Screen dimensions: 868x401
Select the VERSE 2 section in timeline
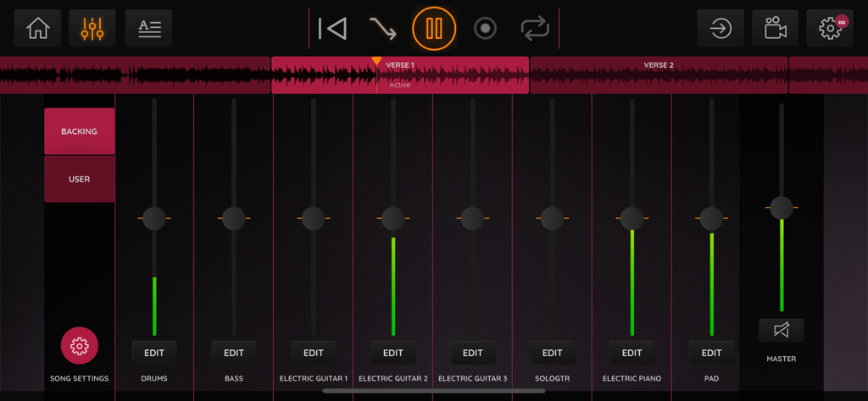coord(659,75)
